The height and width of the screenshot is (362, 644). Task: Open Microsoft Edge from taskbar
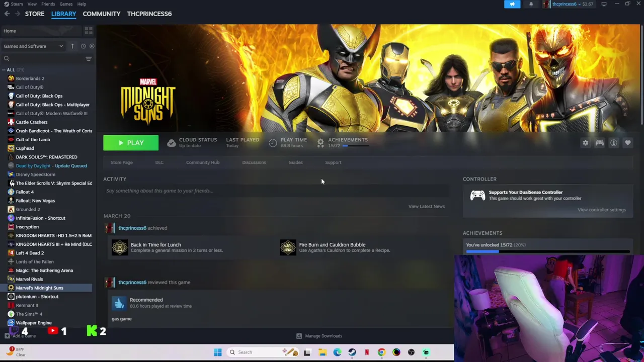pos(337,352)
